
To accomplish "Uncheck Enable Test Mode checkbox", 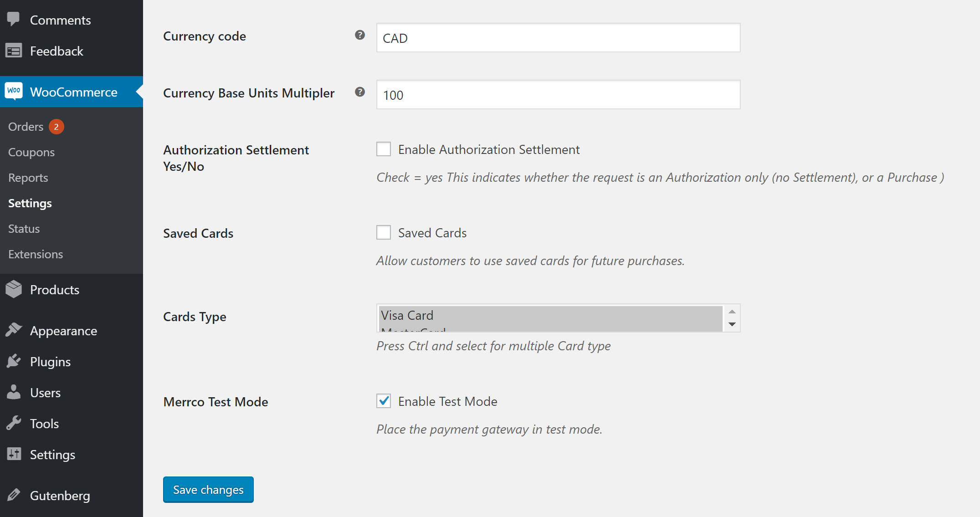I will [x=384, y=401].
